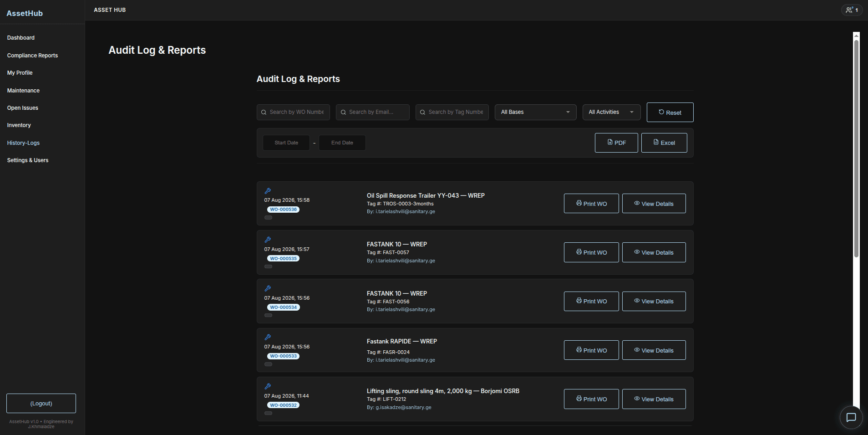Click the Search by Email field
This screenshot has width=868, height=435.
click(x=373, y=112)
